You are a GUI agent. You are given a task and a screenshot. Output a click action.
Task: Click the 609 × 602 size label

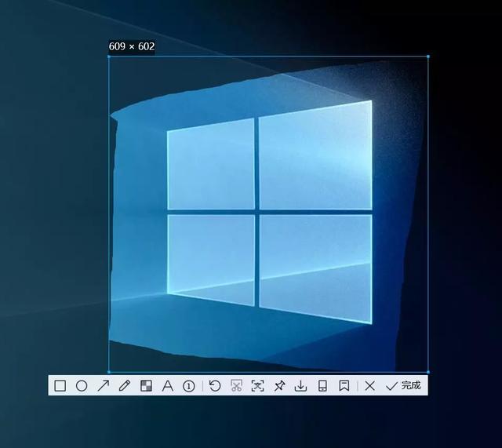[132, 47]
